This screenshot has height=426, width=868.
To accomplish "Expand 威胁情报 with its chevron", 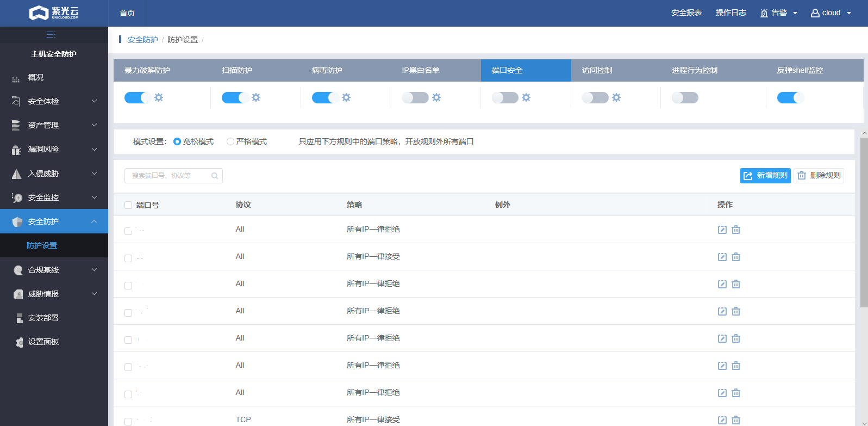I will coord(94,294).
